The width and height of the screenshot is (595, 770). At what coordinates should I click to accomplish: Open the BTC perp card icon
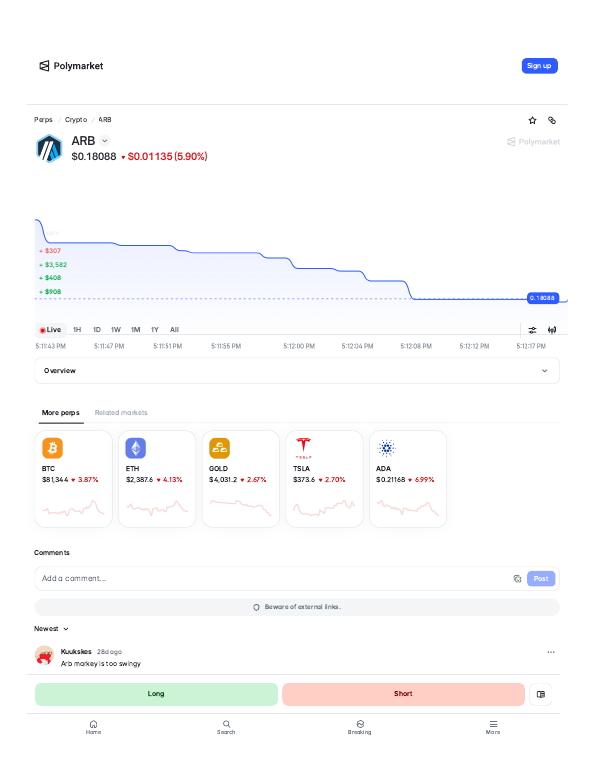click(x=53, y=448)
